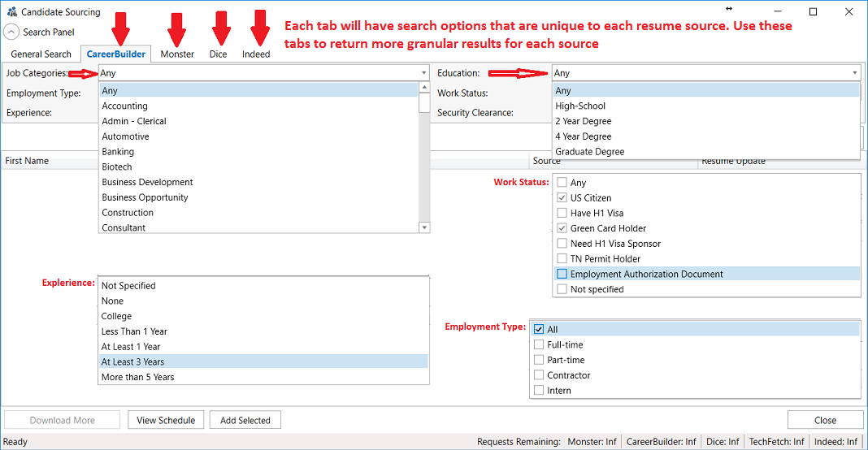Check Need H1 Visa Sponsor box

coord(562,243)
